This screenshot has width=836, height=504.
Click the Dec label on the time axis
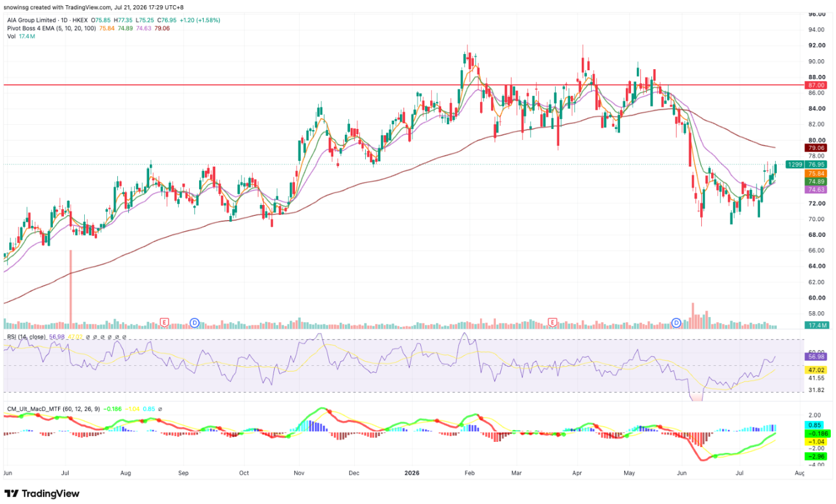pyautogui.click(x=354, y=473)
